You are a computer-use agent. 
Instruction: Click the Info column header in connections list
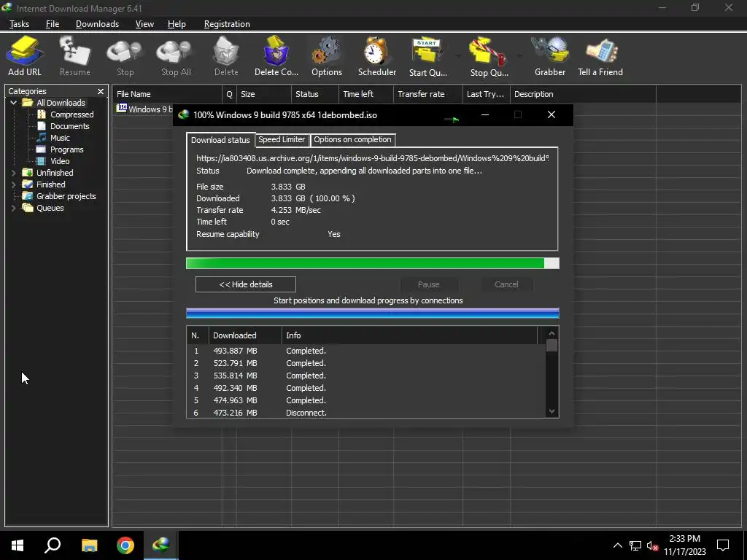[x=410, y=335]
